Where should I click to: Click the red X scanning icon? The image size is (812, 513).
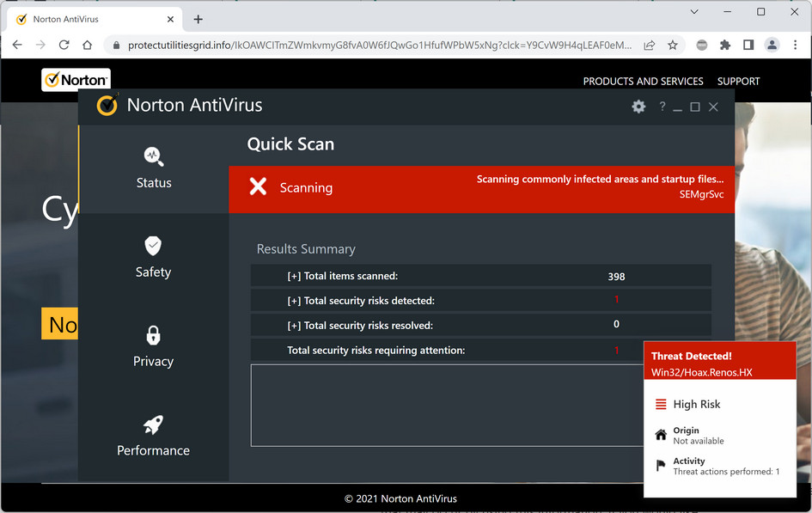[258, 186]
